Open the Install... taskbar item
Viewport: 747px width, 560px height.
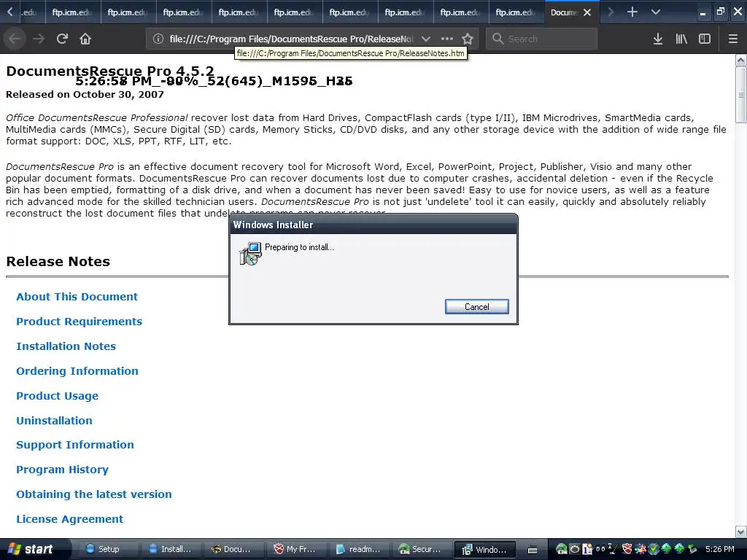[171, 549]
